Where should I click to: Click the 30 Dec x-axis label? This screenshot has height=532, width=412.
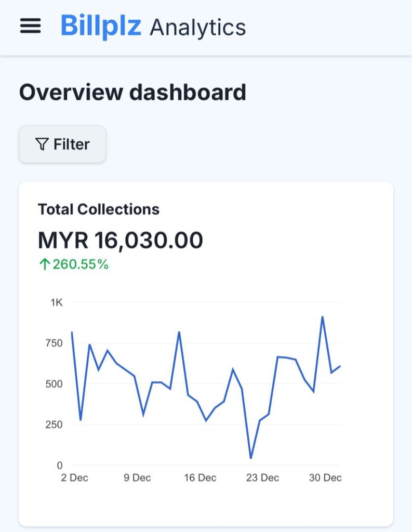tap(325, 478)
